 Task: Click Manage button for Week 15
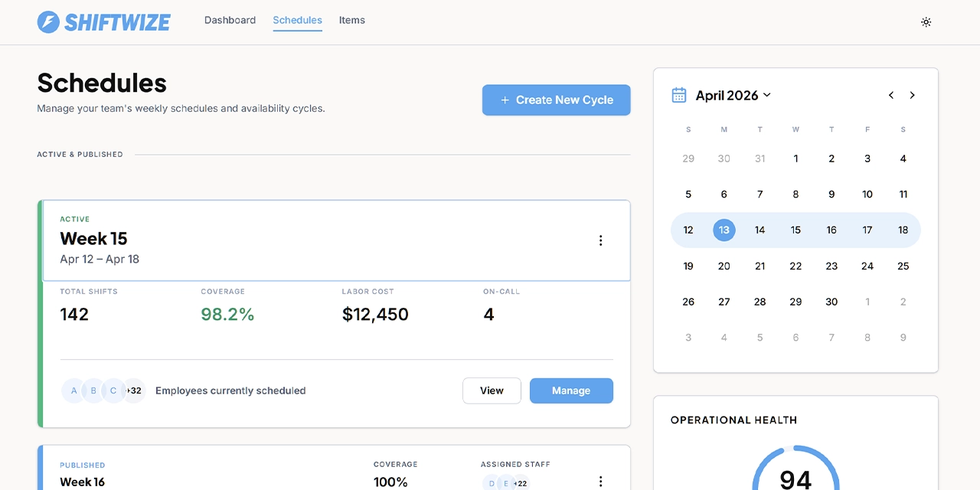[x=571, y=390]
